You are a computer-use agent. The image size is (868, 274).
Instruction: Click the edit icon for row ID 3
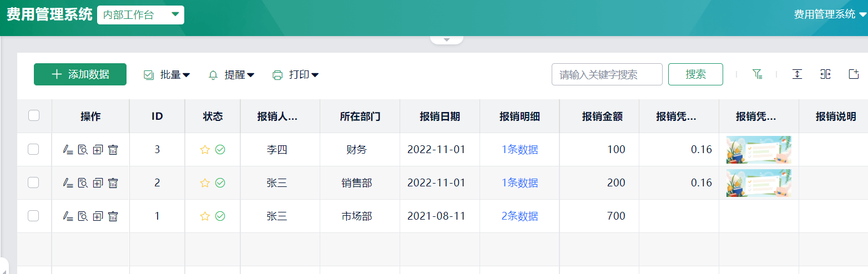(x=68, y=150)
